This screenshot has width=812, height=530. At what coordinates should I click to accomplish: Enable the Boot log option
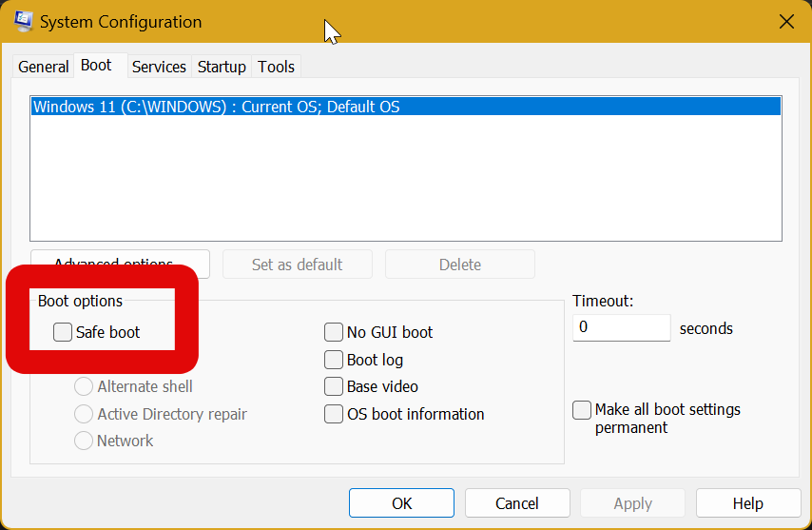[x=334, y=360]
